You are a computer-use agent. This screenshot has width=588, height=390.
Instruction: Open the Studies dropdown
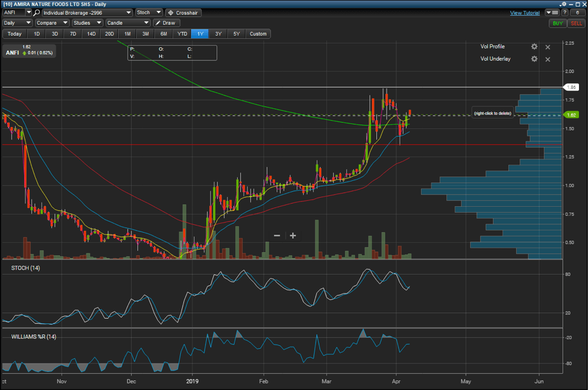[x=87, y=23]
